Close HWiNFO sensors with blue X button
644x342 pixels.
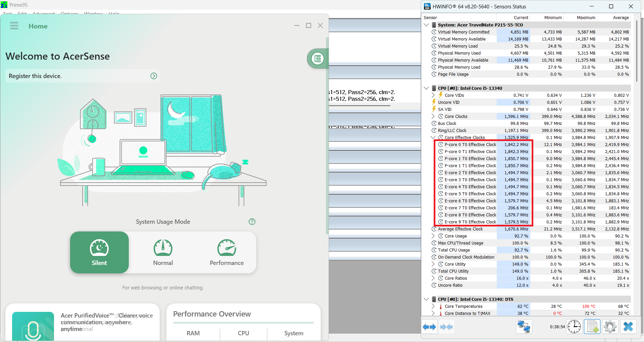click(628, 327)
